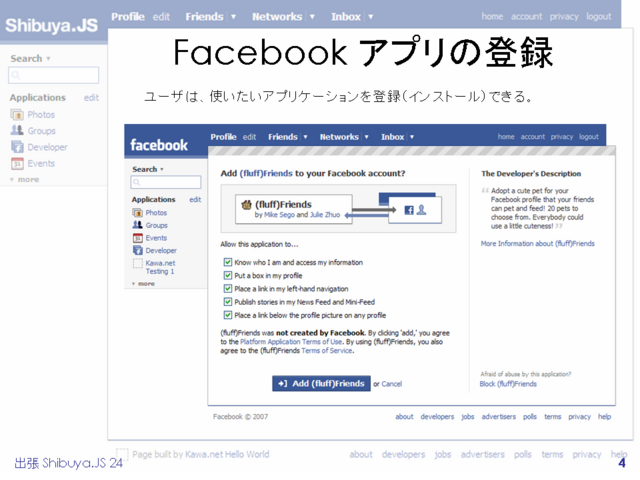640x480 pixels.
Task: Toggle the 'Put a box in my profile' checkbox
Action: click(x=228, y=275)
